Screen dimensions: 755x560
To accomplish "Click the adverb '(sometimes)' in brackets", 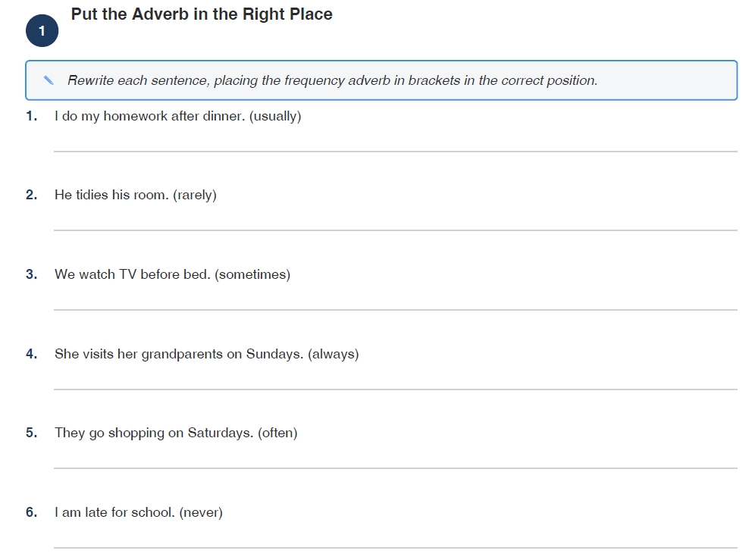I will coord(252,274).
